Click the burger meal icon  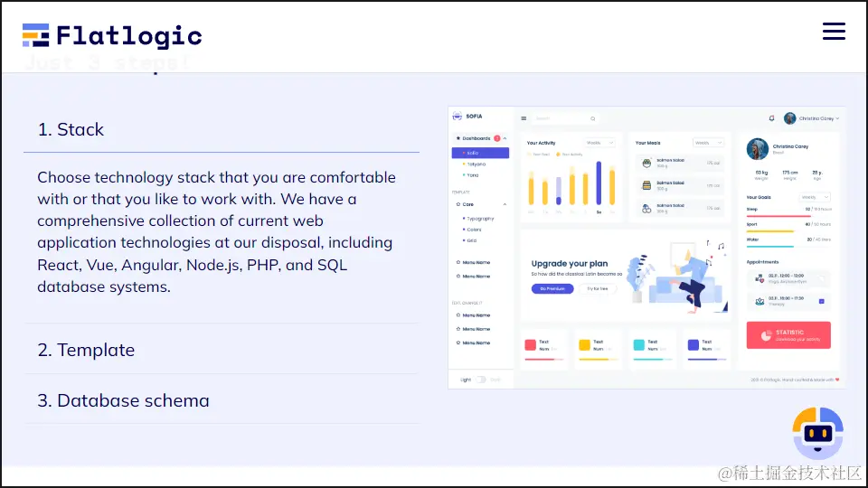646,185
